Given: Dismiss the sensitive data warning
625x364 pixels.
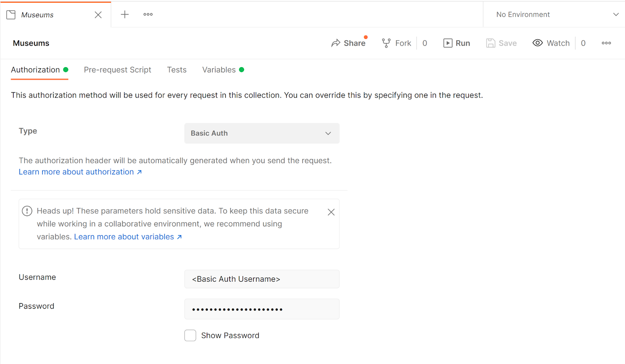Looking at the screenshot, I should pos(331,212).
